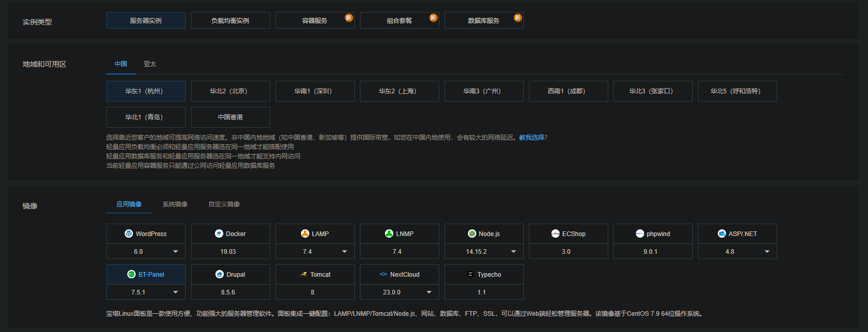
Task: Switch to the 中国 region tab
Action: [120, 64]
